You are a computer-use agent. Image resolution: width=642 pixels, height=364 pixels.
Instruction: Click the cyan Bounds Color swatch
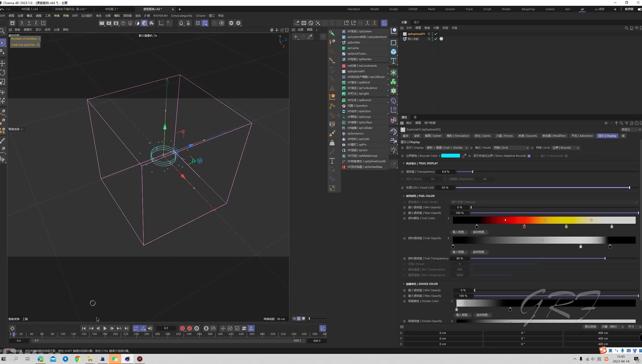click(x=450, y=156)
